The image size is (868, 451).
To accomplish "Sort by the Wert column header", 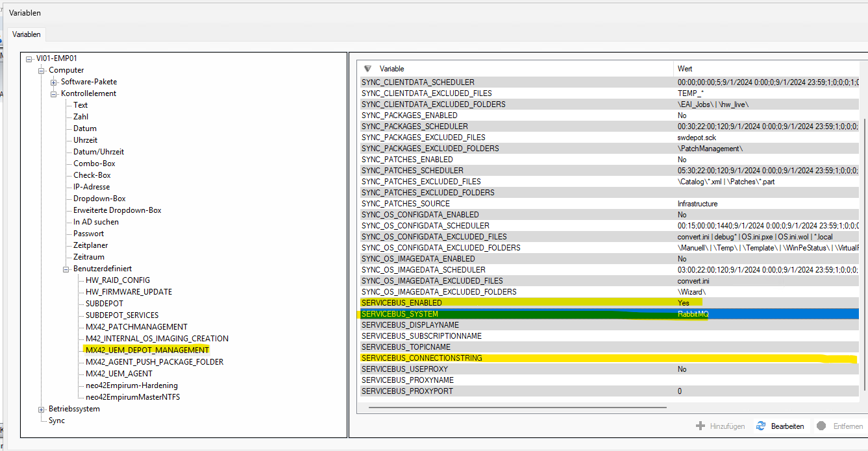I will [685, 69].
